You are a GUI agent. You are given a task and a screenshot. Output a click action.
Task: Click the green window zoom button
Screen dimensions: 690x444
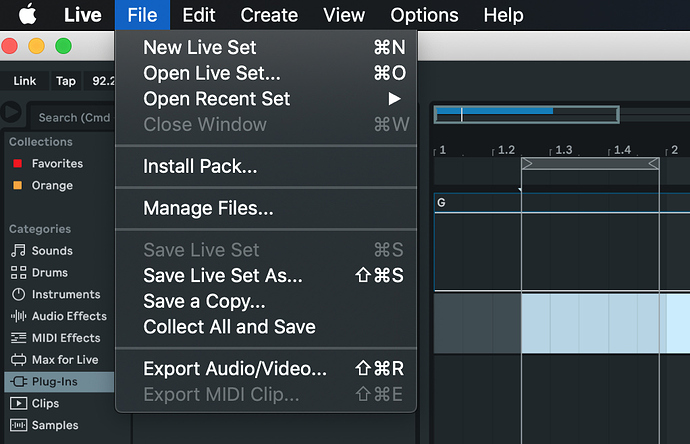tap(63, 46)
